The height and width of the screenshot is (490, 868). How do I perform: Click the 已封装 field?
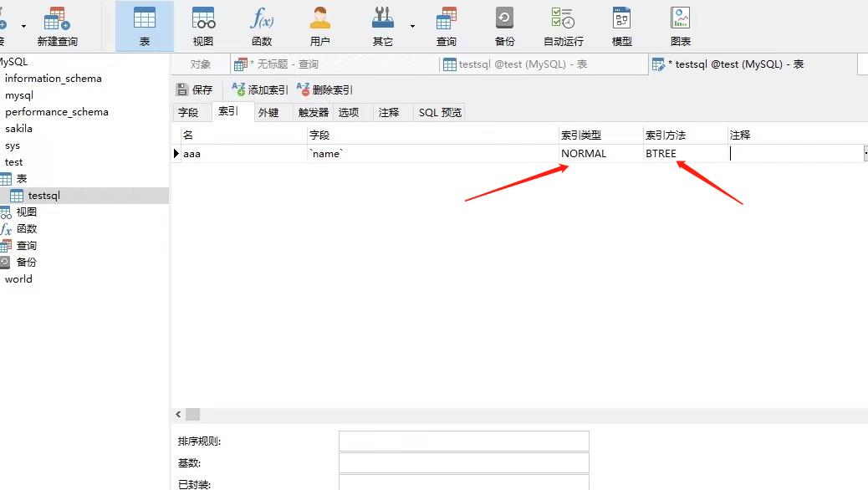click(464, 482)
